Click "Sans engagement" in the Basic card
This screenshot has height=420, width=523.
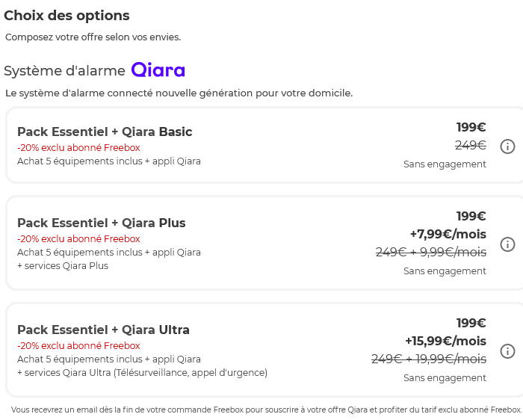[x=445, y=164]
